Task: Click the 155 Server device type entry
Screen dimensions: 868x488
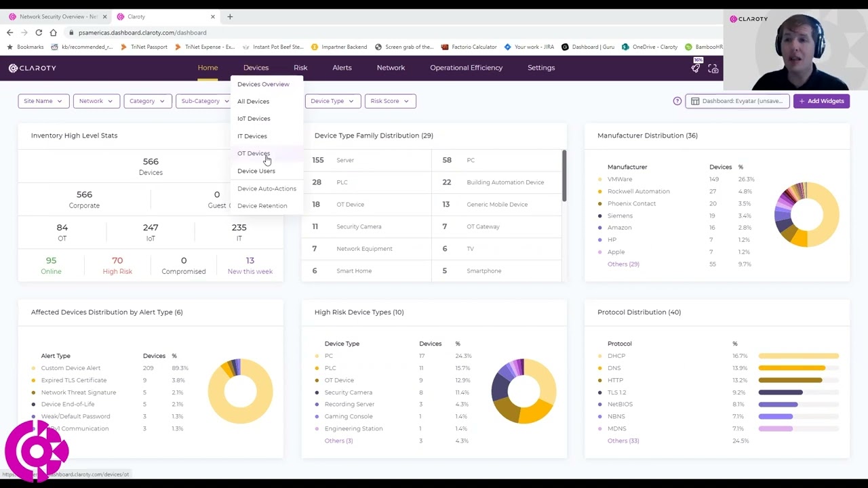Action: tap(366, 160)
